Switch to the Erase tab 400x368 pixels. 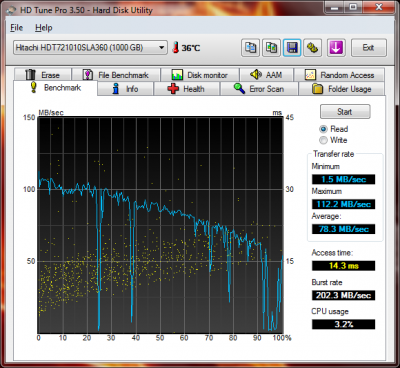click(43, 75)
